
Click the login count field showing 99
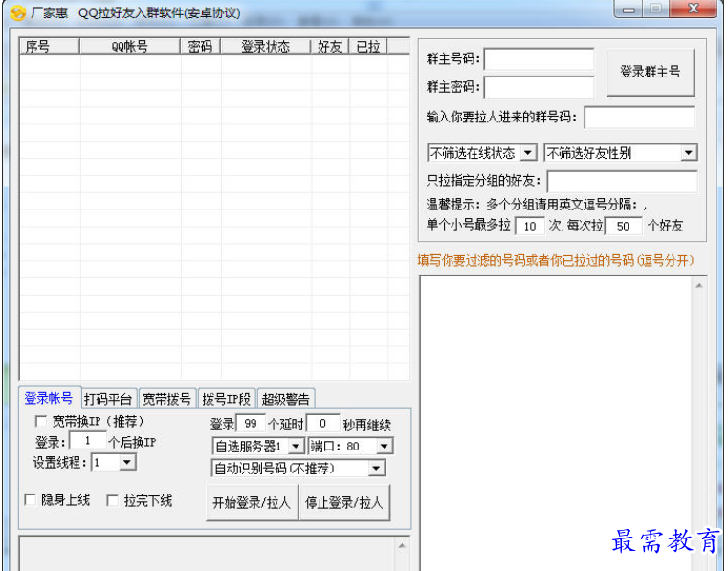tap(251, 424)
